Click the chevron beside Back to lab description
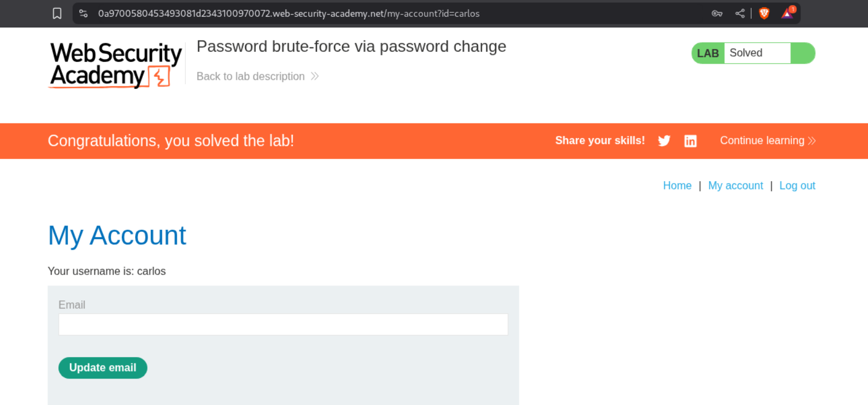The width and height of the screenshot is (868, 405). [x=315, y=77]
